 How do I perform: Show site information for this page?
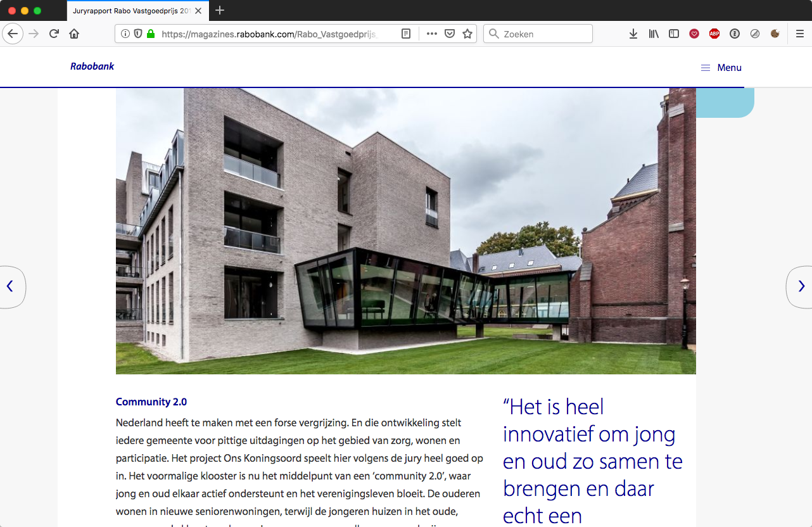point(125,34)
